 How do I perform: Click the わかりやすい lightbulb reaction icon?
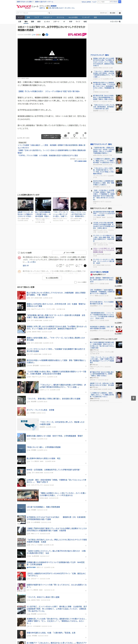pos(74,135)
